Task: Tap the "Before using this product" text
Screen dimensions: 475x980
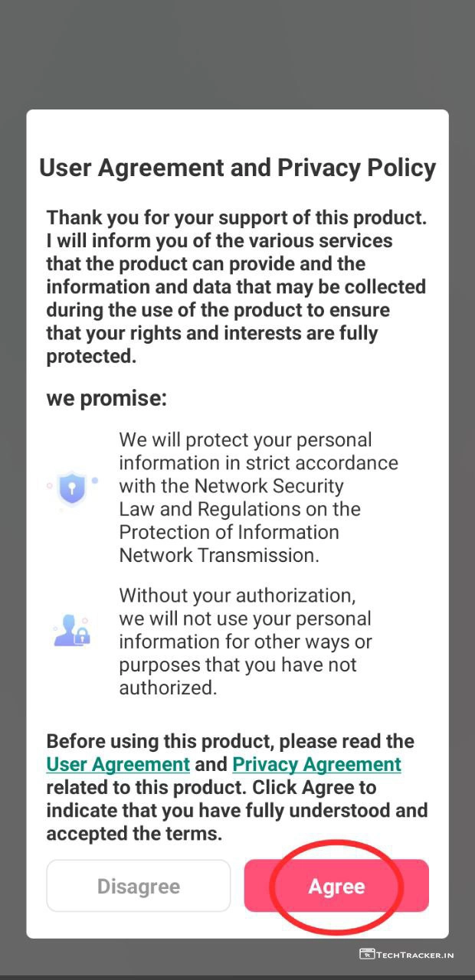Action: point(230,741)
